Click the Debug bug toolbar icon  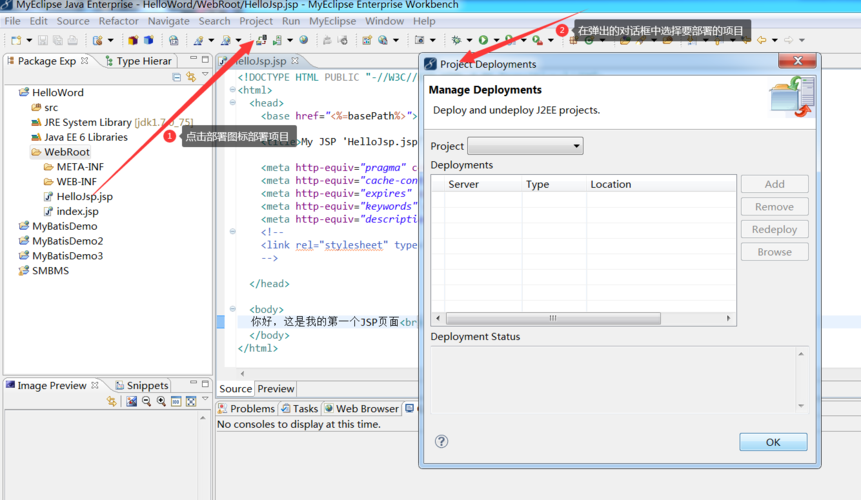[x=456, y=40]
